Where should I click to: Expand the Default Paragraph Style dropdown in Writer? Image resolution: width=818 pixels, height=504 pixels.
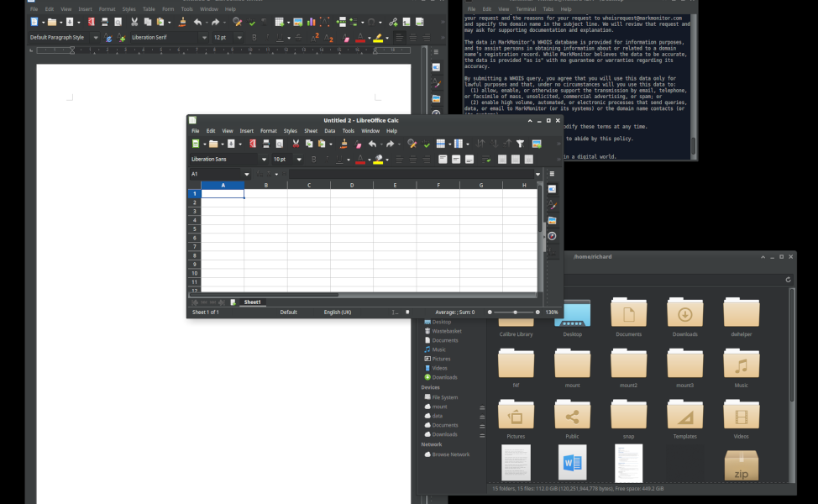tap(96, 38)
